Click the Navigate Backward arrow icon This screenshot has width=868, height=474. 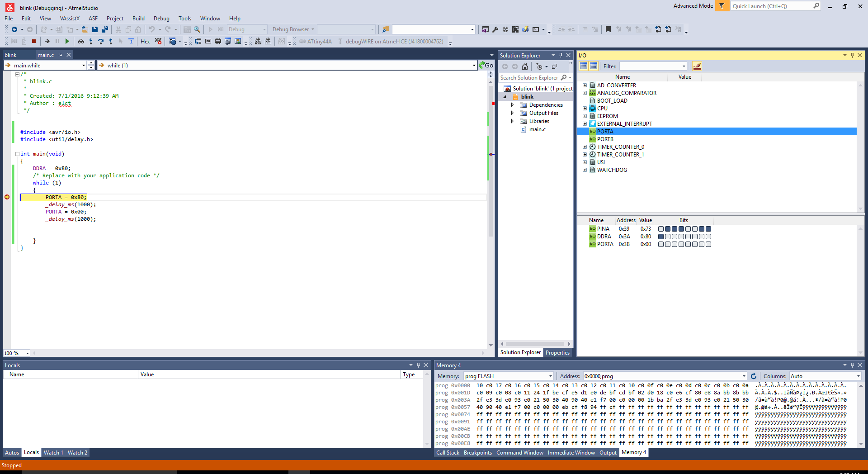pos(14,29)
